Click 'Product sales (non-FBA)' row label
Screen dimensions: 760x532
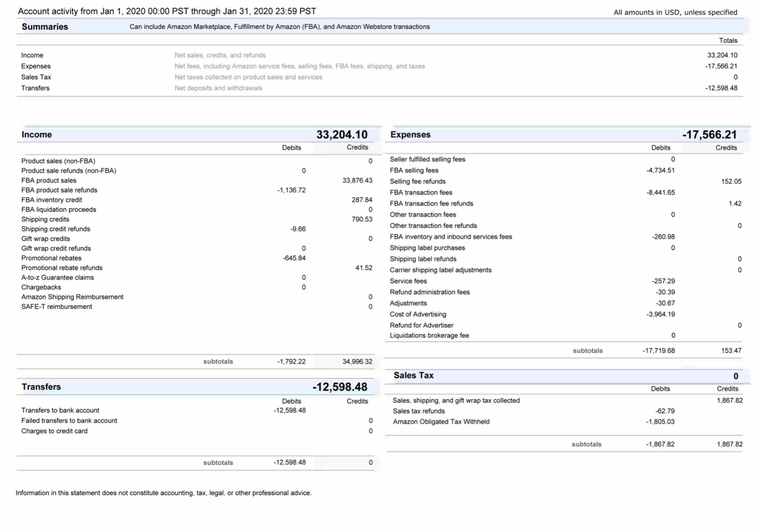(x=58, y=161)
